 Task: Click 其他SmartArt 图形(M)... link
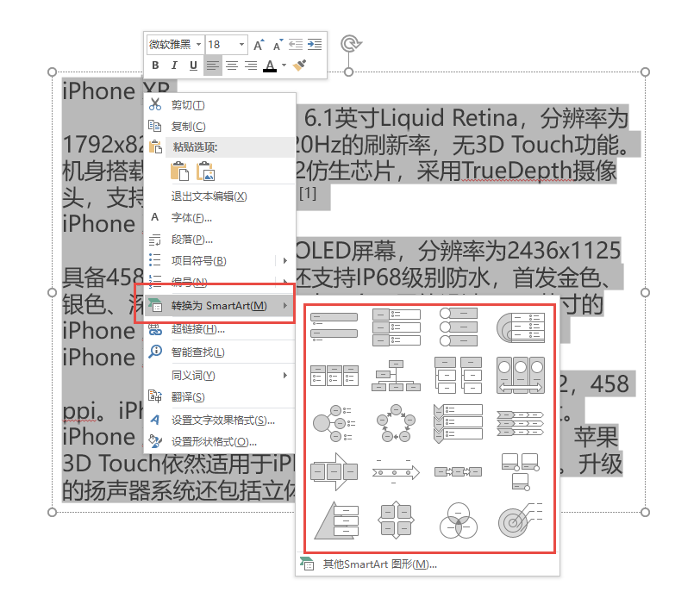point(379,564)
